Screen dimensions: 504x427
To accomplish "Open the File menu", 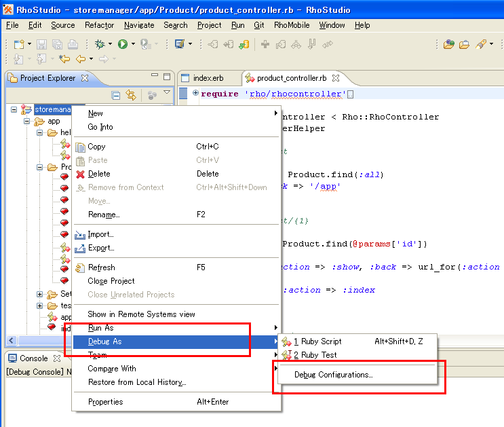I will pyautogui.click(x=12, y=25).
